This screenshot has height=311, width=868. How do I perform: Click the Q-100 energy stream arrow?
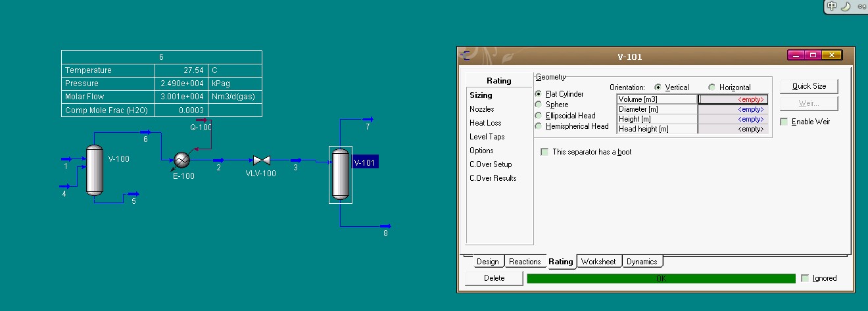click(203, 120)
